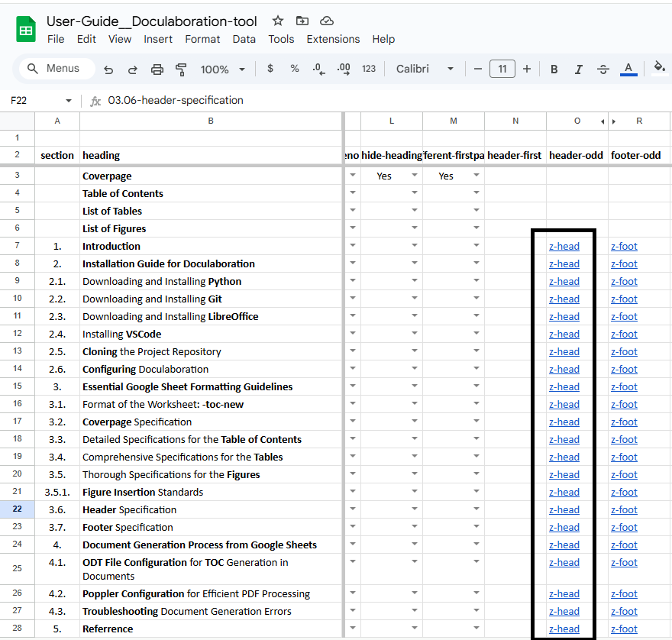This screenshot has width=672, height=640.
Task: Select the Coverpage heading cell
Action: pyautogui.click(x=211, y=176)
